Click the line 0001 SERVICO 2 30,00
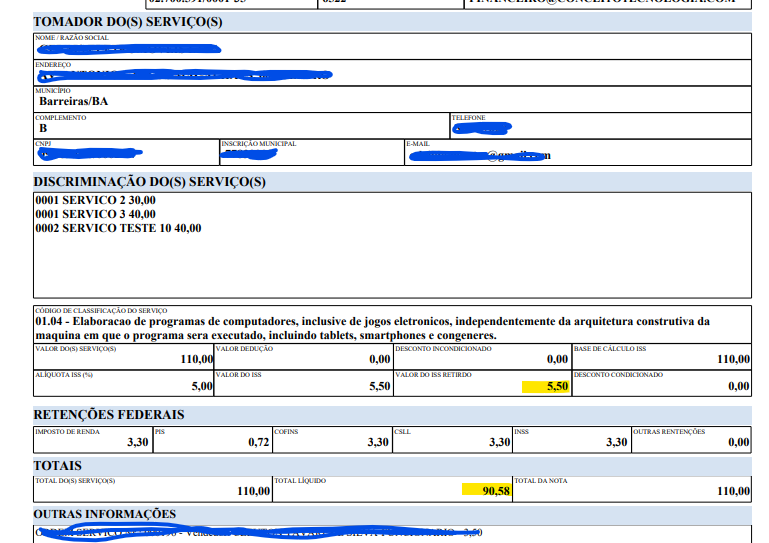The width and height of the screenshot is (769, 543). click(95, 200)
